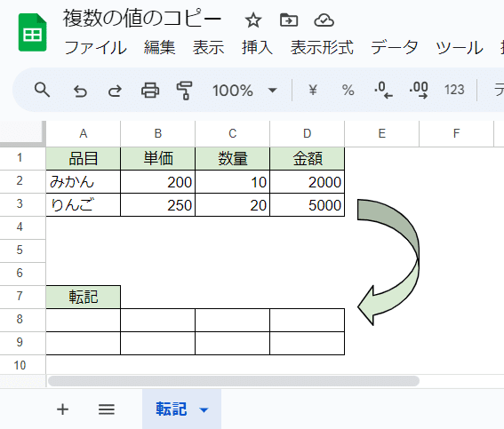This screenshot has width=504, height=429.
Task: Open the 100% zoom dropdown
Action: coord(244,91)
